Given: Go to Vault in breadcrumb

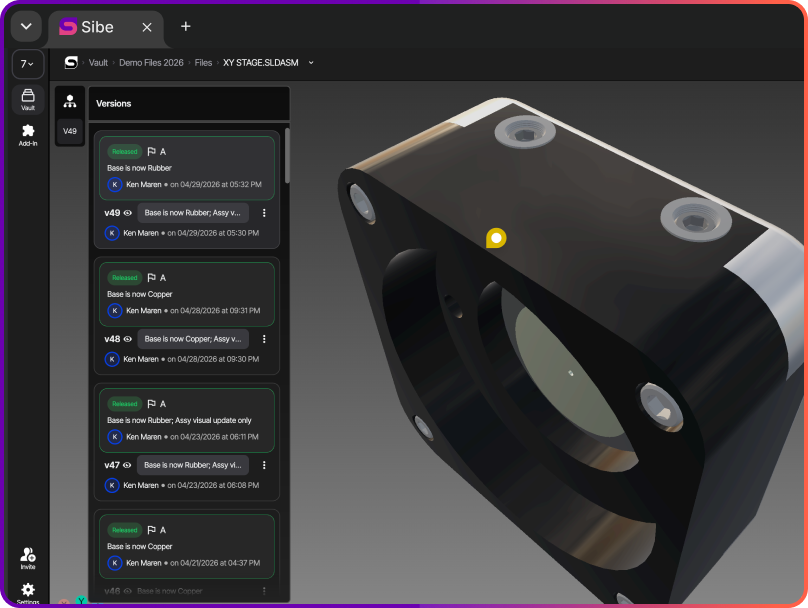Looking at the screenshot, I should click(98, 63).
